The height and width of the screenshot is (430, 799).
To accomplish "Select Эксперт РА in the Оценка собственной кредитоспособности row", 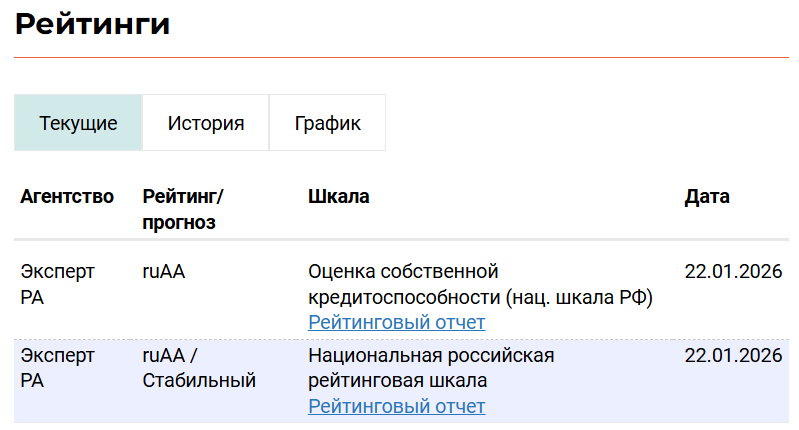I will click(57, 284).
